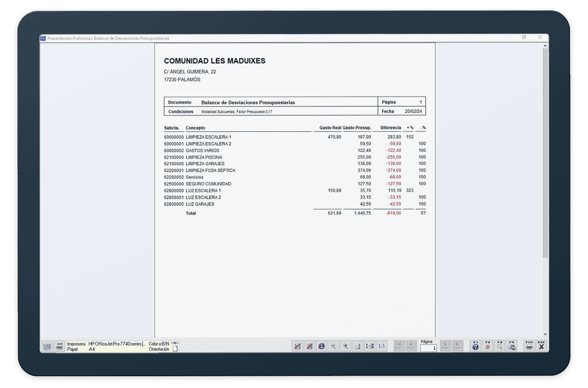Viewport: 588px width, 388px height.
Task: Print the report with FIN printer icon
Action: click(529, 346)
